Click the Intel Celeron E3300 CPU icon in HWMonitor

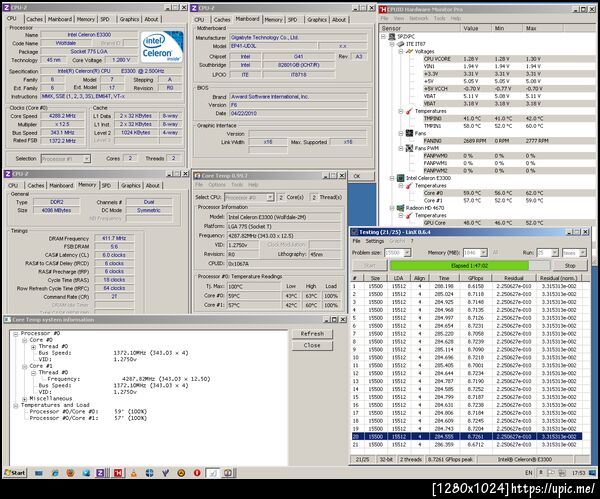400,178
